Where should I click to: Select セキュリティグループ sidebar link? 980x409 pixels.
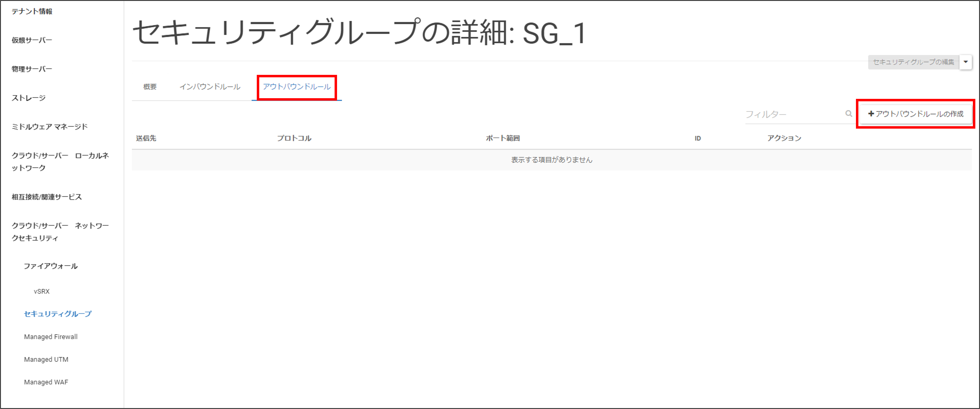point(58,314)
